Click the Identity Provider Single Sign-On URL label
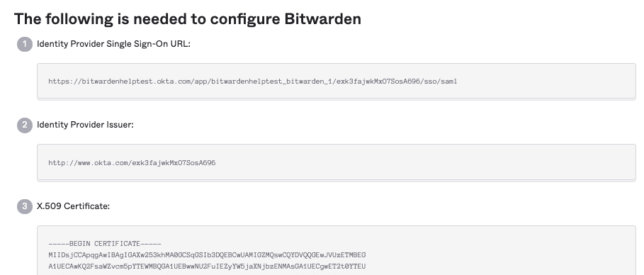The image size is (644, 275). tap(114, 44)
